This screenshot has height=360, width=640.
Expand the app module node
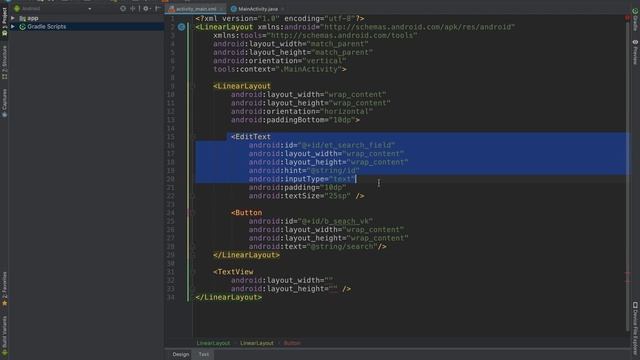coord(13,18)
